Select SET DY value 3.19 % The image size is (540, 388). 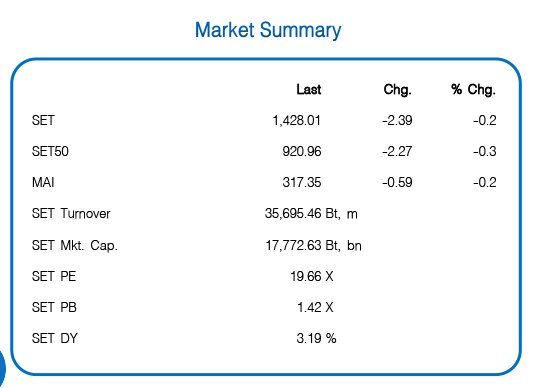316,338
